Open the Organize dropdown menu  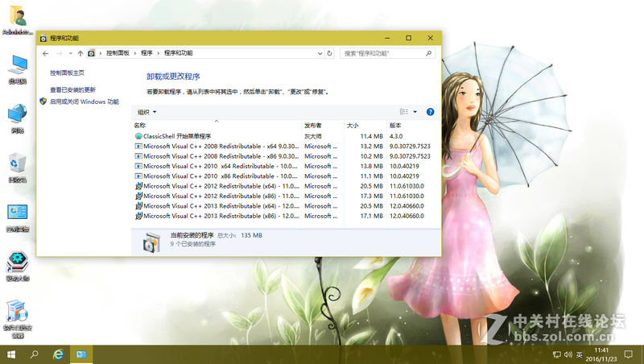click(147, 112)
